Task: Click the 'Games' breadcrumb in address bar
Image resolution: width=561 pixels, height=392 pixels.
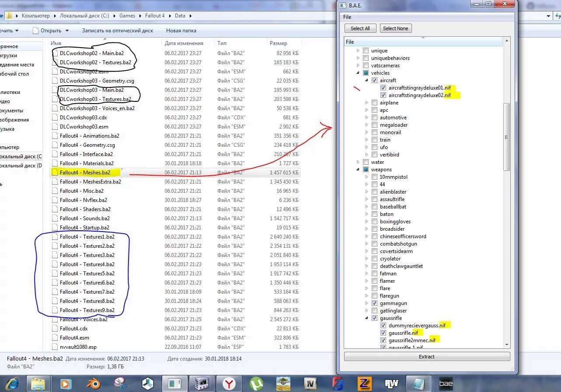Action: (127, 16)
